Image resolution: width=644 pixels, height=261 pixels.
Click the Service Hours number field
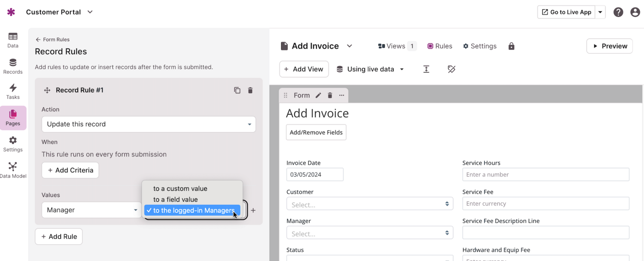545,175
